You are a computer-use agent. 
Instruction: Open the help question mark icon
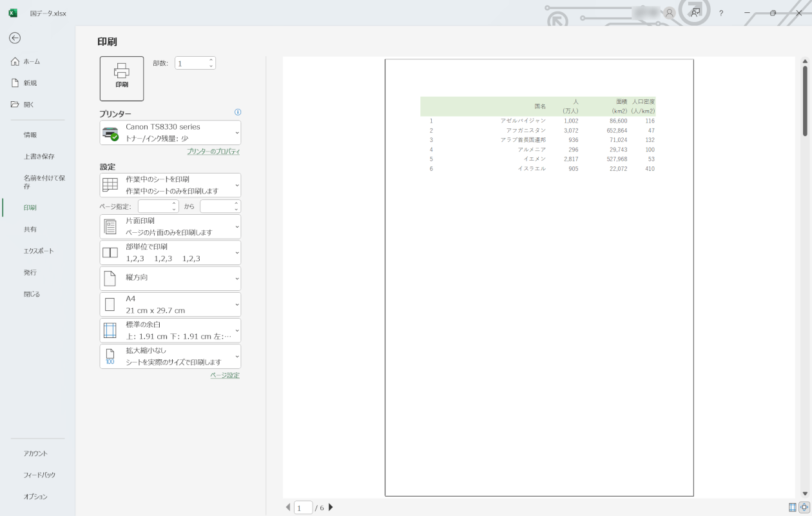coord(721,13)
